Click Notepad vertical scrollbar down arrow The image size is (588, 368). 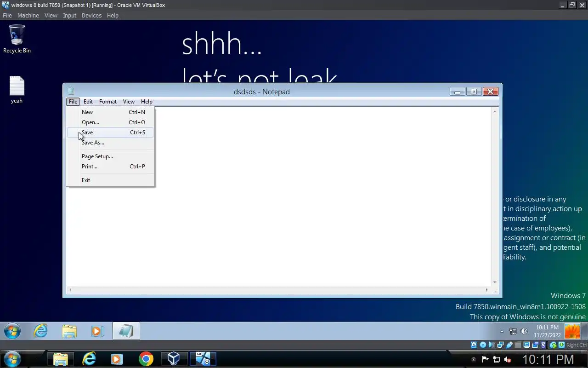pyautogui.click(x=495, y=282)
